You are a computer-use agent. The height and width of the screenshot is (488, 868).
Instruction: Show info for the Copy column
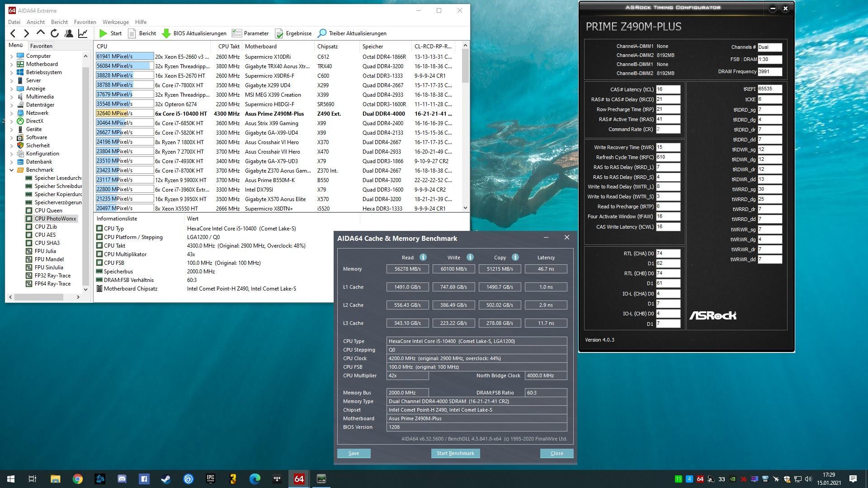pos(515,257)
